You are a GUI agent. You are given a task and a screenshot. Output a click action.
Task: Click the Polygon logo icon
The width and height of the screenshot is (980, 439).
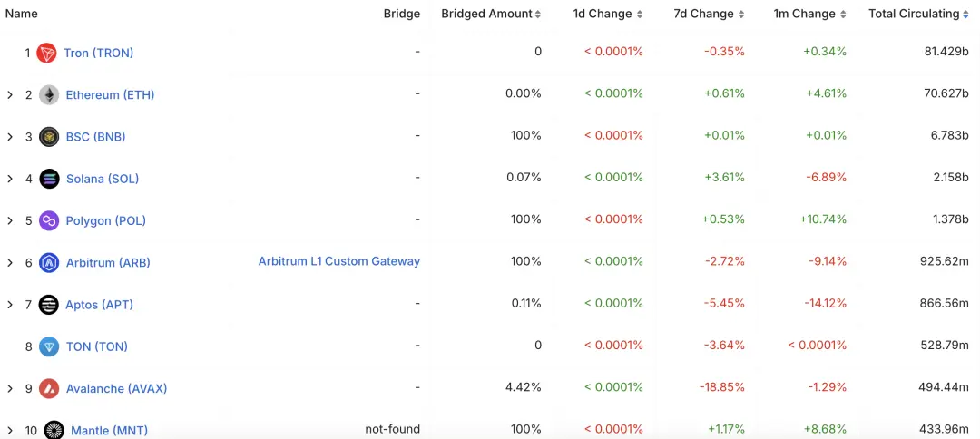[49, 220]
